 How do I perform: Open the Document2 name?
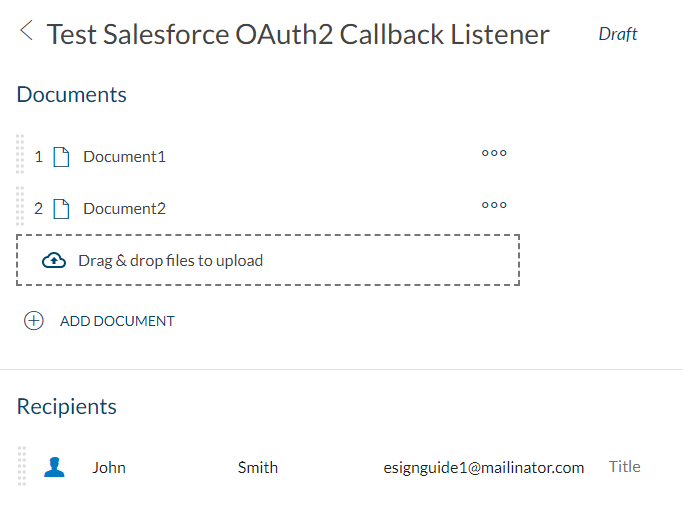point(125,209)
